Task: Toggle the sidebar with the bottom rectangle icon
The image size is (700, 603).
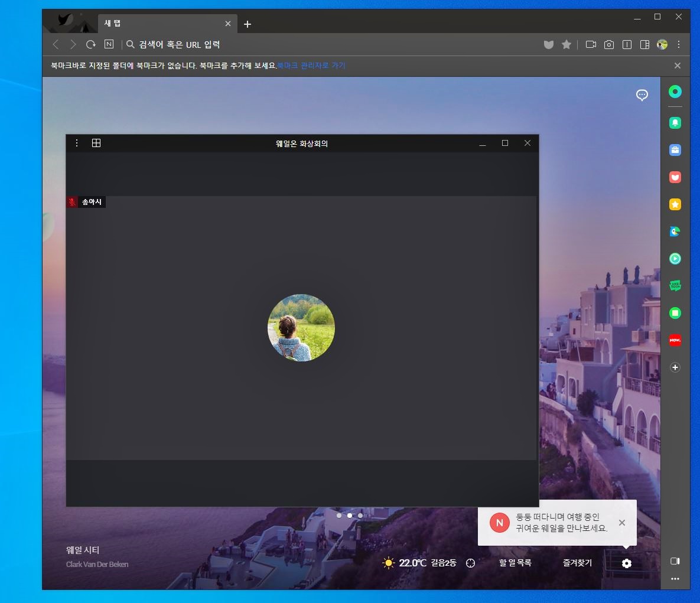Action: (x=675, y=561)
